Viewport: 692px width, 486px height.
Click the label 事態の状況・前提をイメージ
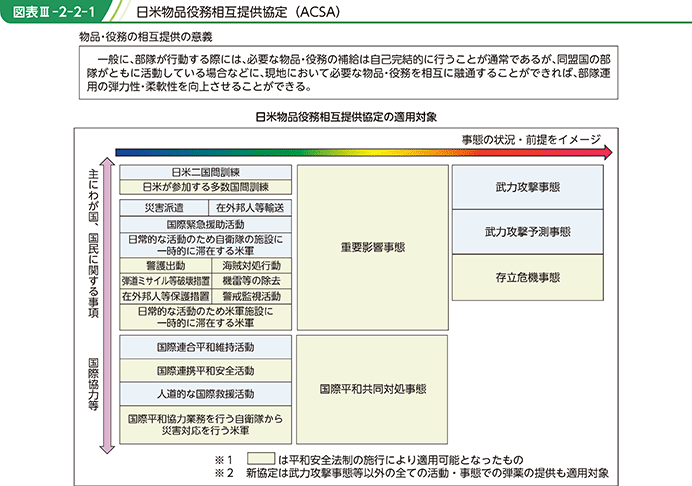[x=531, y=139]
